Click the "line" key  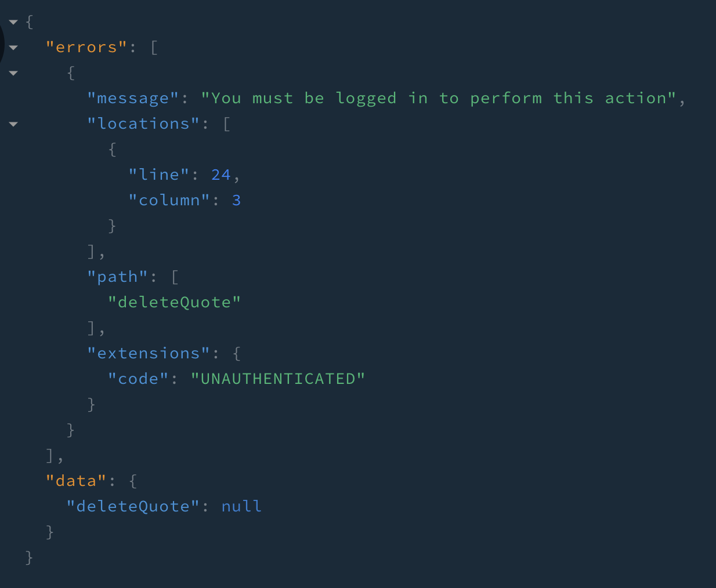point(158,175)
